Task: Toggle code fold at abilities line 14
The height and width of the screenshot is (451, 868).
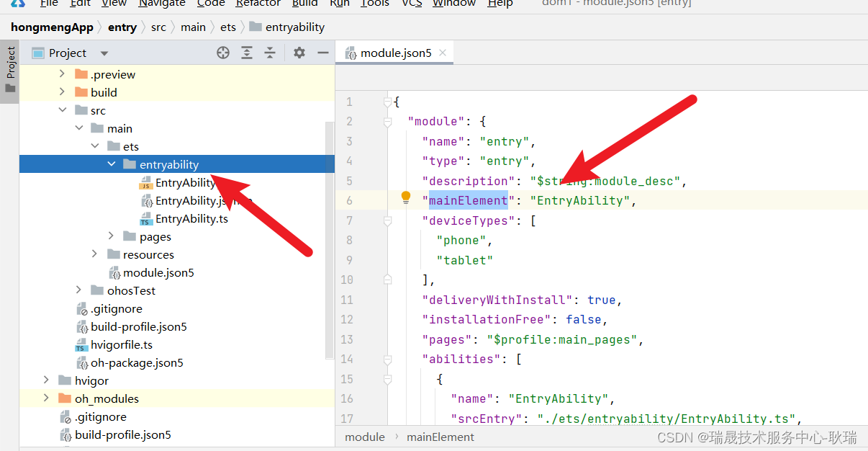Action: tap(387, 359)
